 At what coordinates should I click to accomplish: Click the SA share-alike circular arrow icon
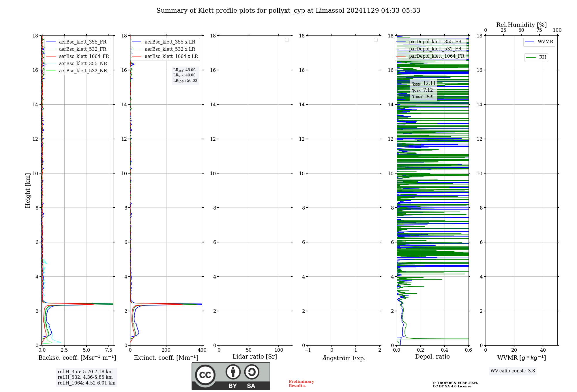(252, 372)
